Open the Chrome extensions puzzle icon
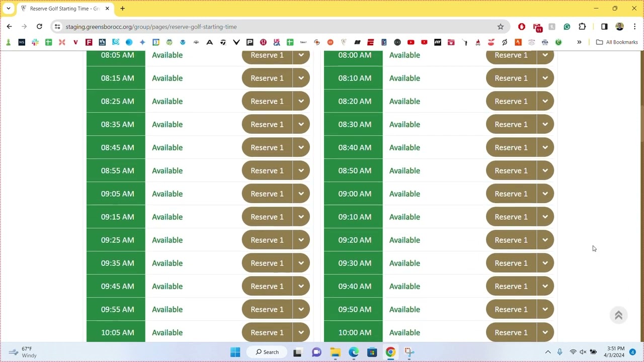644x362 pixels. [x=582, y=27]
